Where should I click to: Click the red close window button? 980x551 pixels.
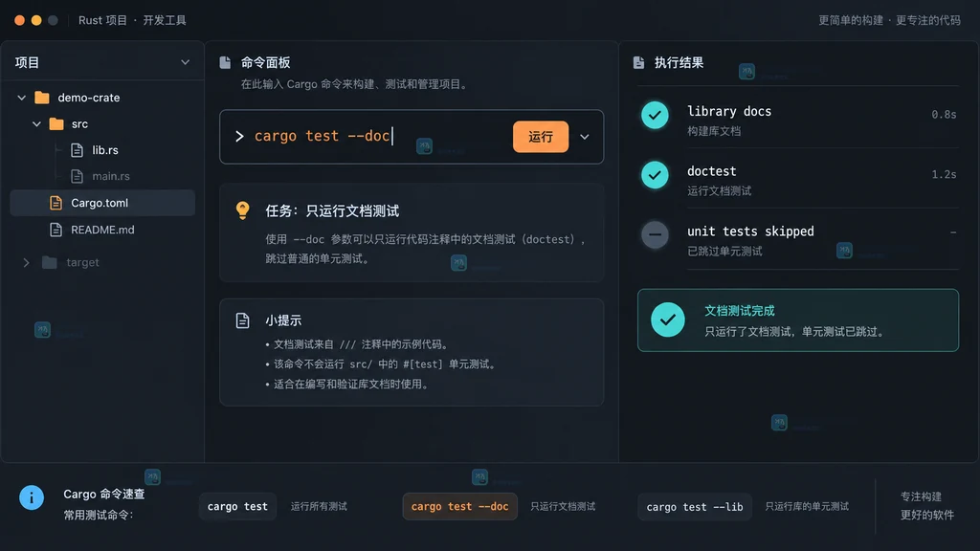[19, 20]
